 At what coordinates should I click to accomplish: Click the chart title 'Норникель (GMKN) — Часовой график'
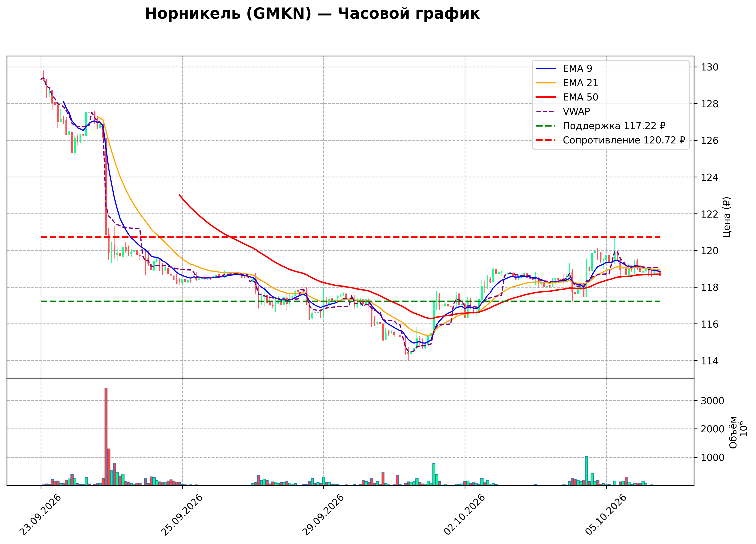tap(312, 14)
